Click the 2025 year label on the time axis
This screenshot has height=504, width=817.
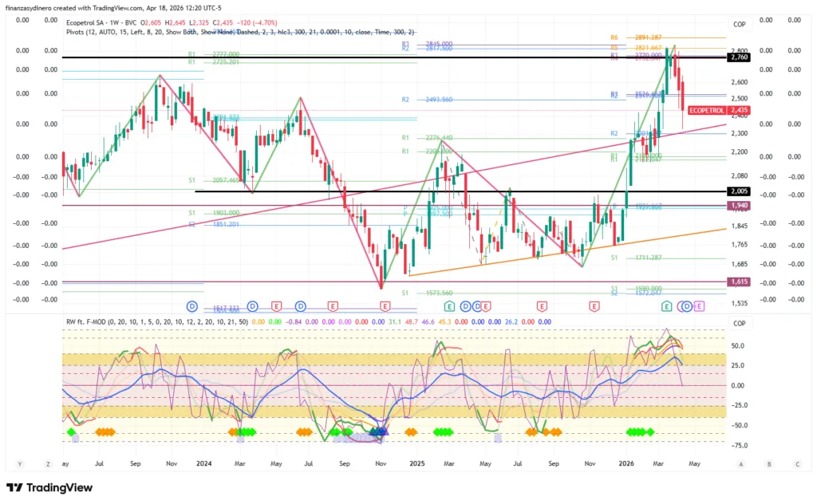pos(416,463)
